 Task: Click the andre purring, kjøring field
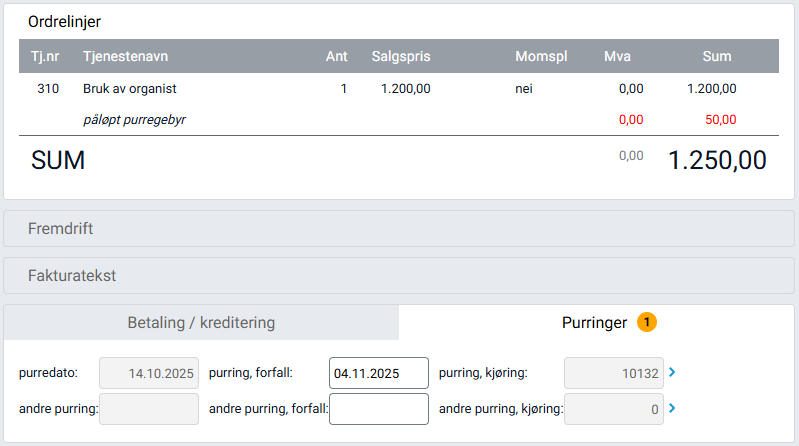[x=613, y=408]
